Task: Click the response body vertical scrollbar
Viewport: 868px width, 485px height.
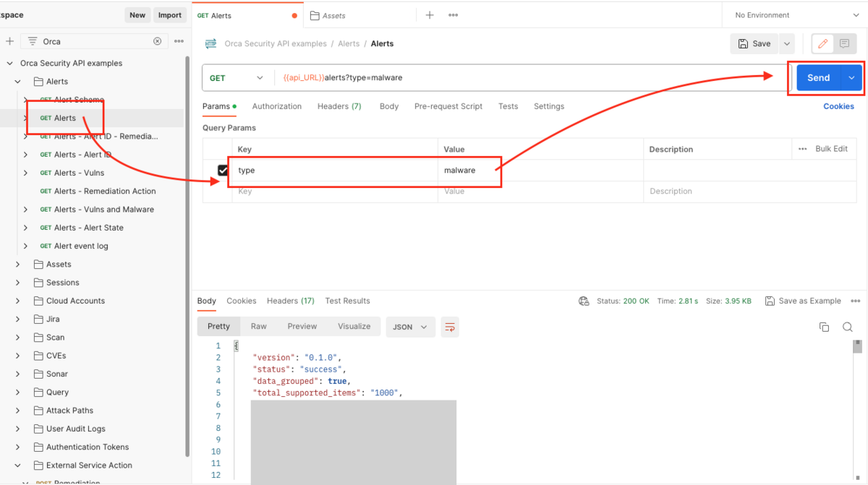Action: coord(858,345)
